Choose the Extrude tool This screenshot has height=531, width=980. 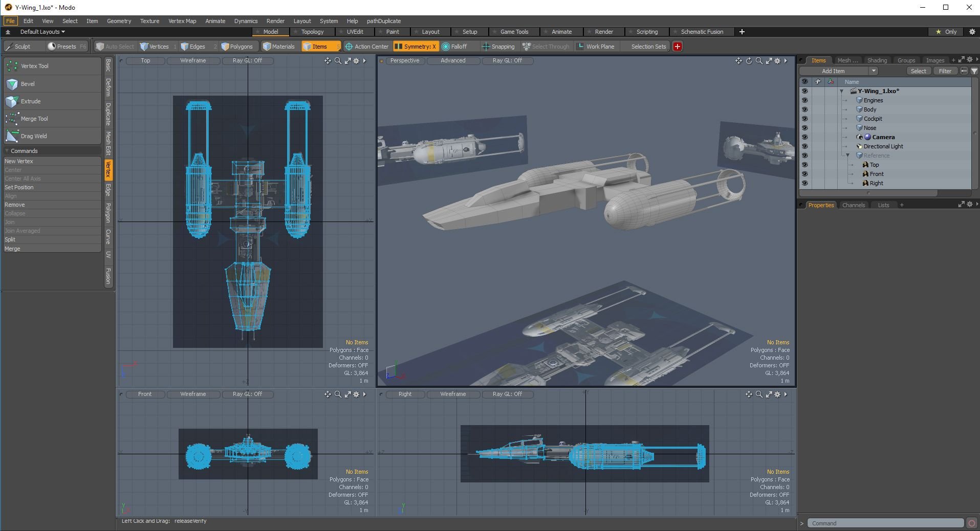pyautogui.click(x=52, y=101)
